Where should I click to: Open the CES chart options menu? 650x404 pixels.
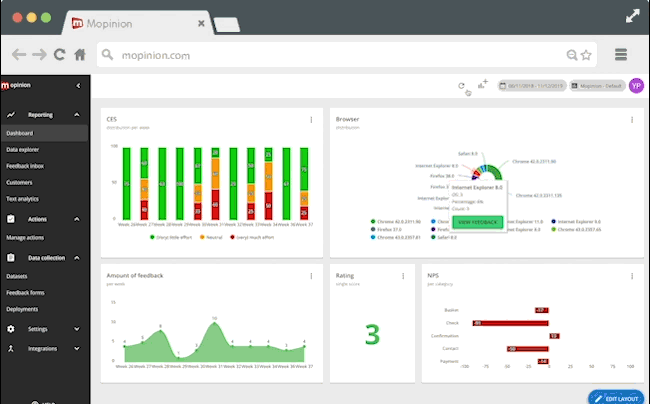(311, 121)
